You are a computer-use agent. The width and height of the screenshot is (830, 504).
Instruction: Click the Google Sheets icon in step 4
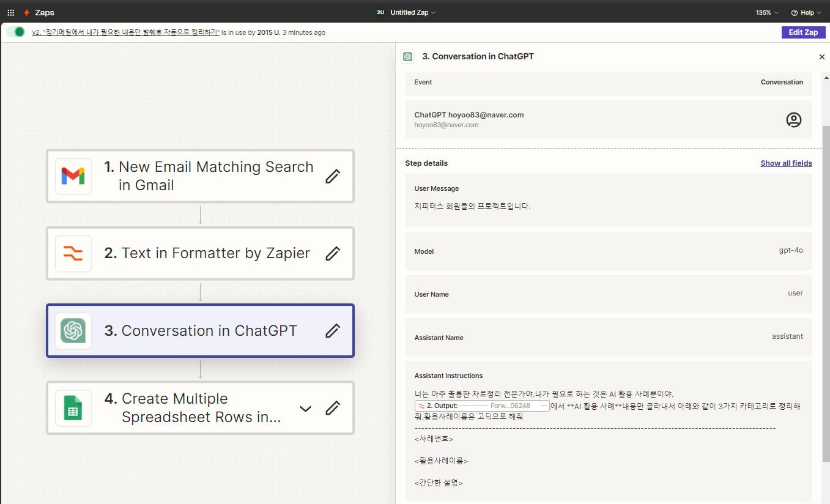73,408
